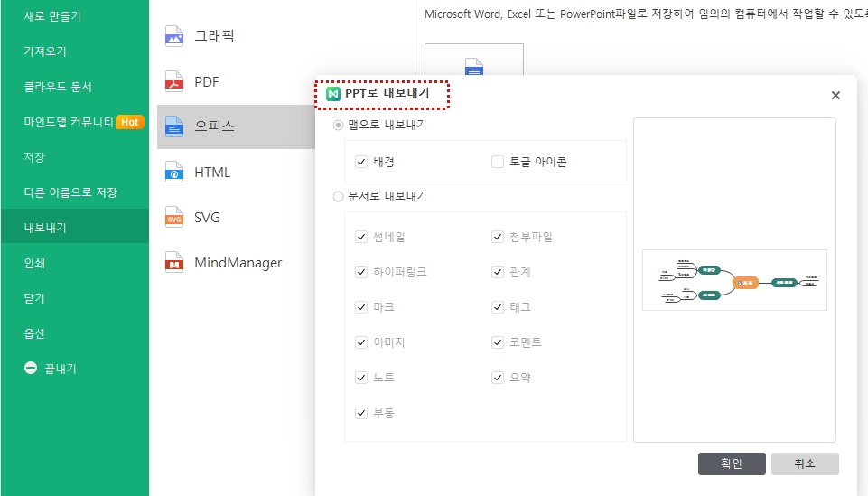This screenshot has height=496, width=868.
Task: Toggle the 코멘트 checkbox
Action: tap(498, 342)
